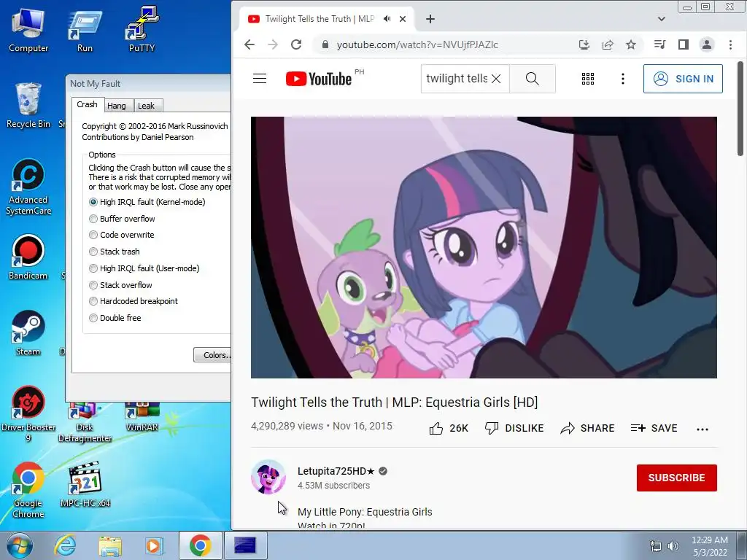Switch to the Crash tab

[x=88, y=104]
